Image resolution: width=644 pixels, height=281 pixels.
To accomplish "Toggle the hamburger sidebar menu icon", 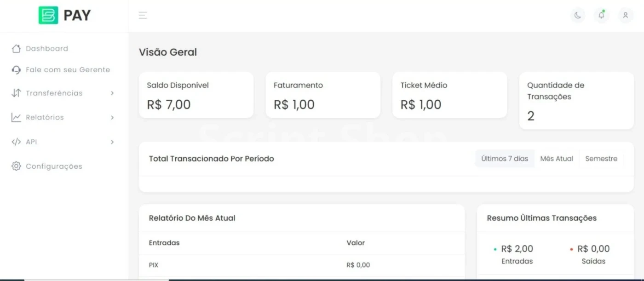I will pos(143,15).
